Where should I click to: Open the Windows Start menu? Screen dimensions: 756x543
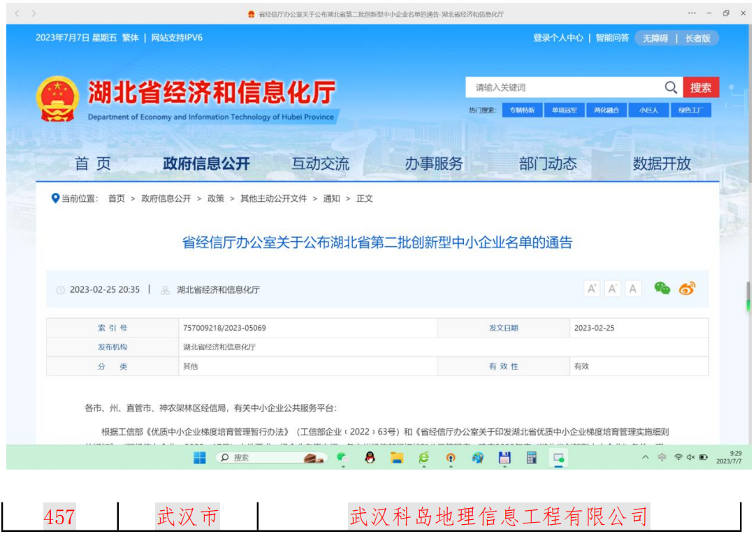[200, 458]
